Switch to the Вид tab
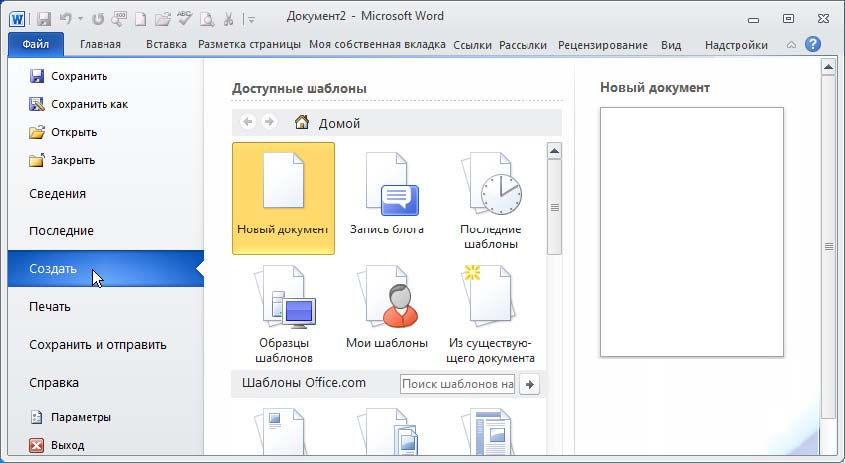Viewport: 845px width, 463px height. [671, 45]
